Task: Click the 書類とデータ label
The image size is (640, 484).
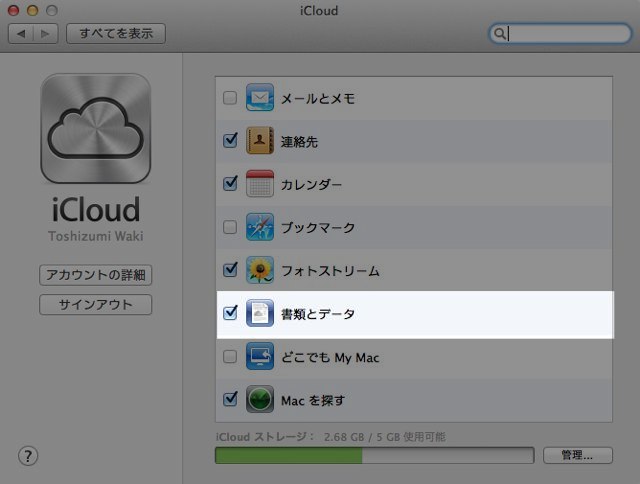Action: (x=318, y=314)
